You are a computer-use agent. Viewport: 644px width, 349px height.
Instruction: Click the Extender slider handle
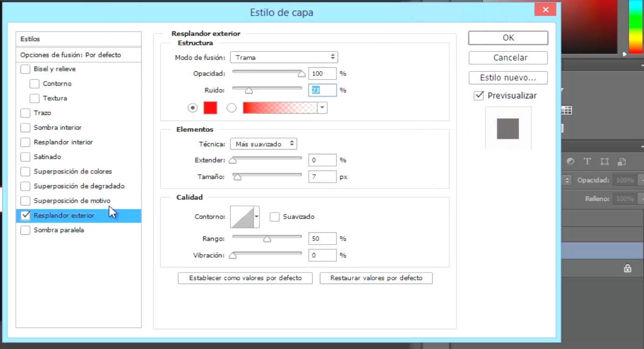pyautogui.click(x=233, y=160)
